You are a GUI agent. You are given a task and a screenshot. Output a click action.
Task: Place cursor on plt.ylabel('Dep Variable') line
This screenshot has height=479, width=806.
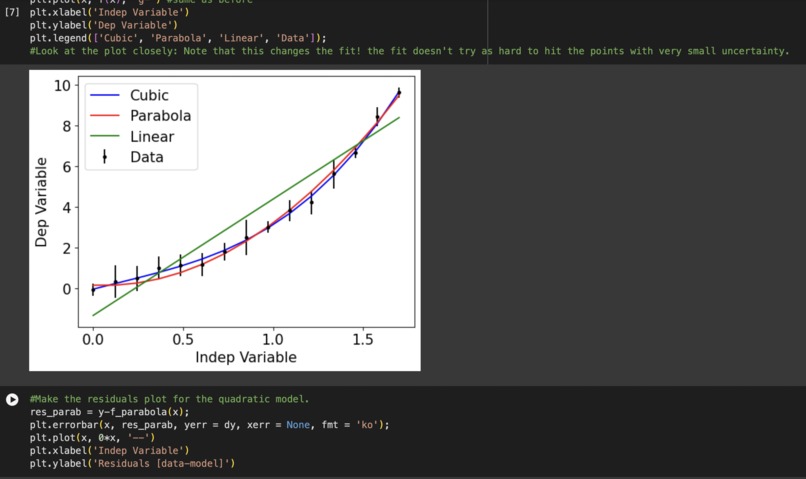[x=103, y=25]
